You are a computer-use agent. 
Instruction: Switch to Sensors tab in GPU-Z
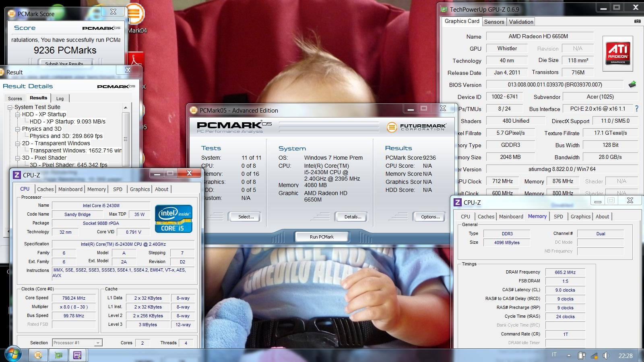pyautogui.click(x=494, y=22)
